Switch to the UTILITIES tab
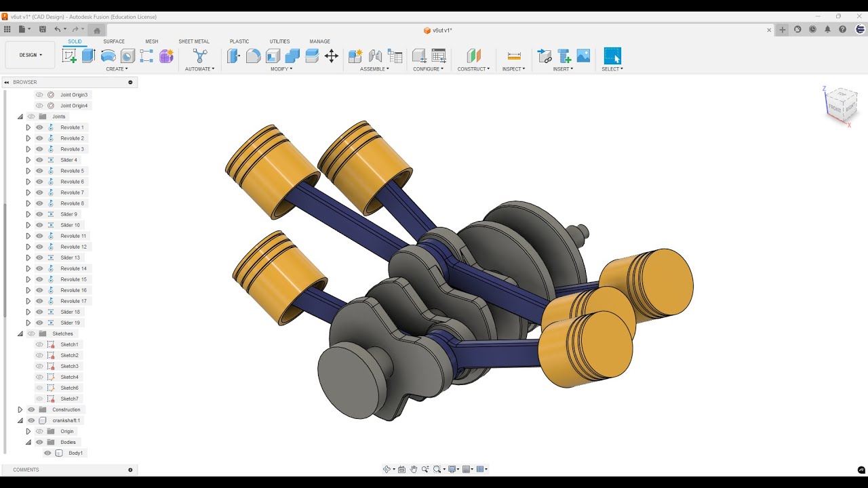The image size is (868, 488). click(279, 41)
